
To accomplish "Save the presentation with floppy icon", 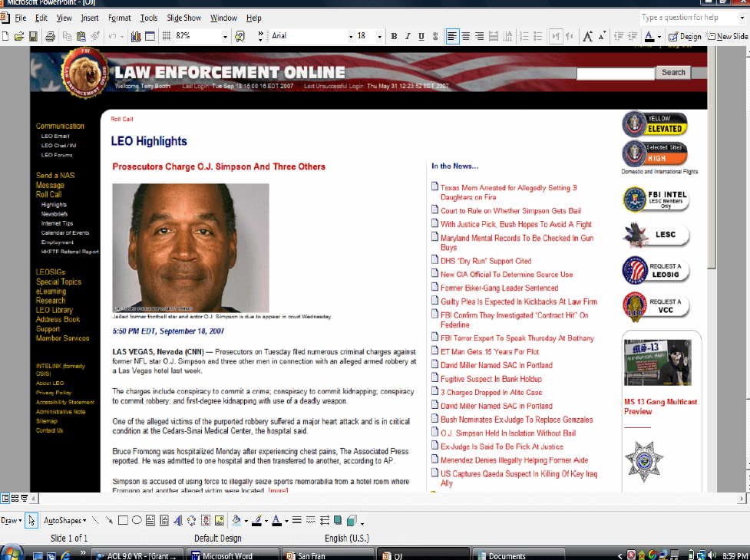I will tap(33, 36).
